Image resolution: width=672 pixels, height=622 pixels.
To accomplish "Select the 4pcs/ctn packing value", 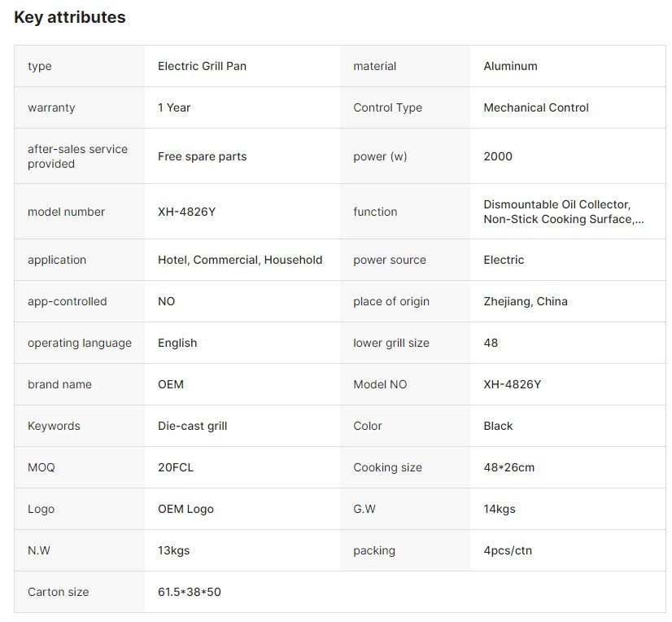I will pyautogui.click(x=508, y=550).
